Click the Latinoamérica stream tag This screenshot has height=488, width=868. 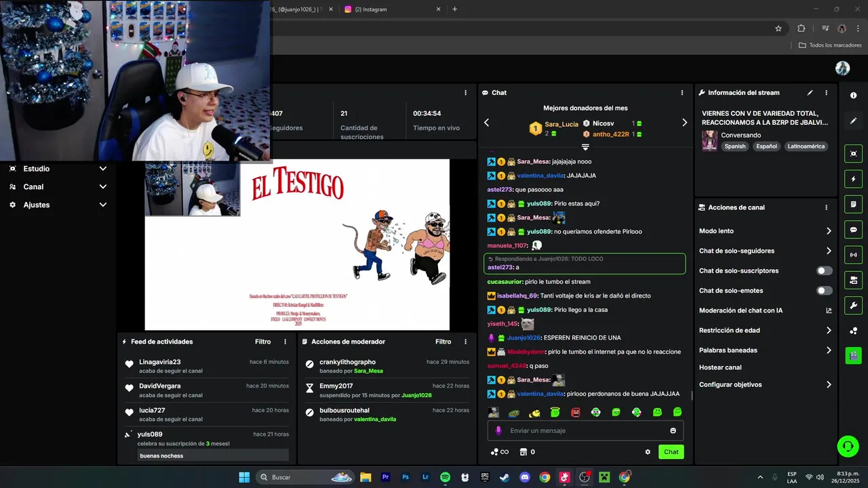[x=806, y=146]
